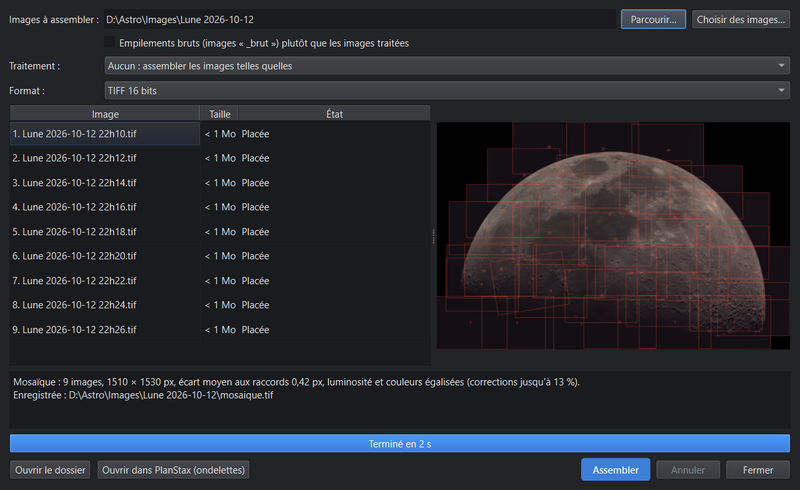
Task: Open the Choisir des images... dialog
Action: click(x=741, y=19)
